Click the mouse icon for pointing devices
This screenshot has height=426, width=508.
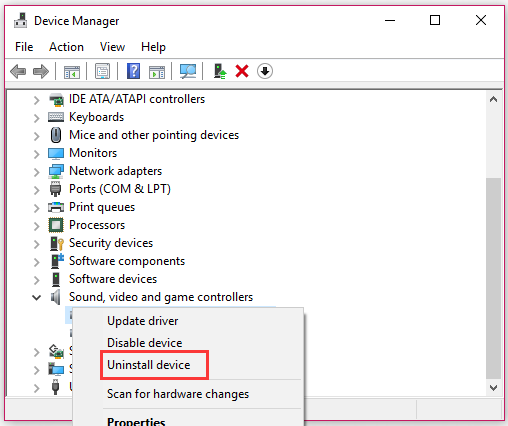(56, 135)
